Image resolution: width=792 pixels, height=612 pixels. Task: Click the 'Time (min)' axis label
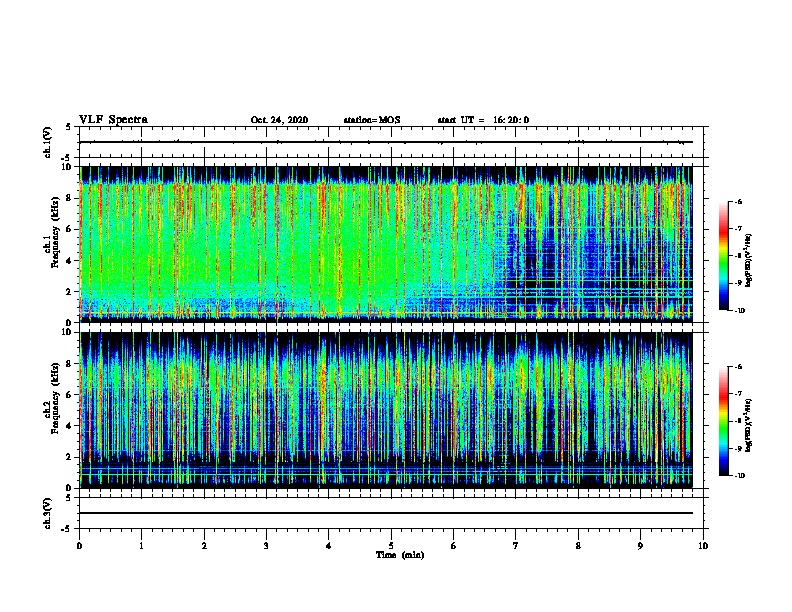tap(400, 555)
